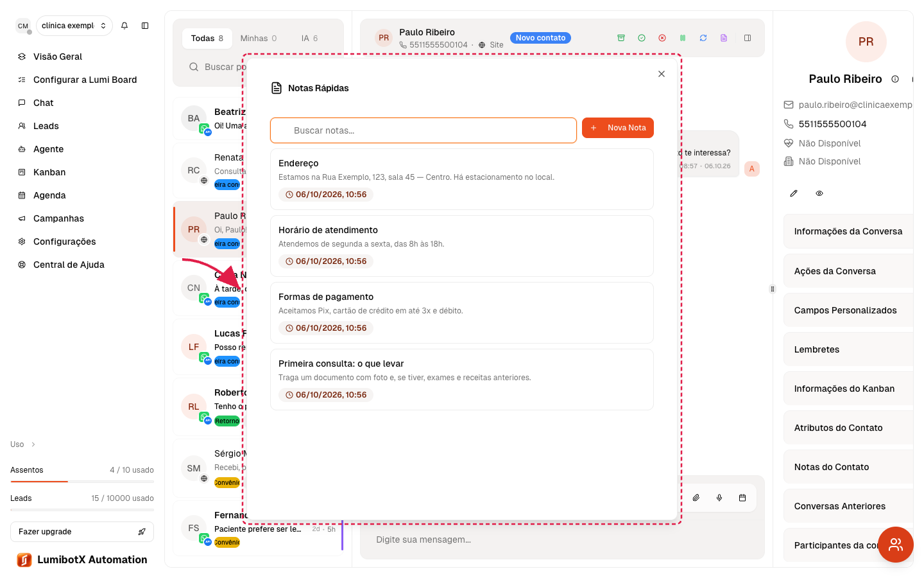Switch to the Minhas conversations tab

coord(259,39)
